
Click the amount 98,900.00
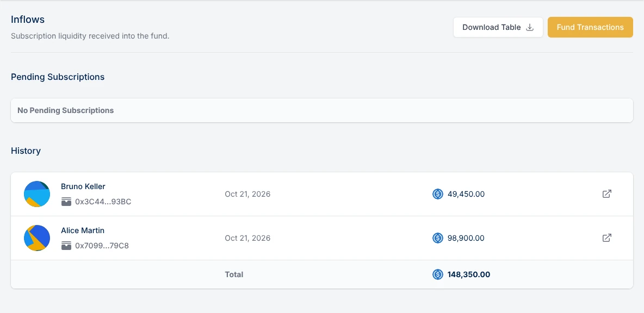tap(466, 238)
